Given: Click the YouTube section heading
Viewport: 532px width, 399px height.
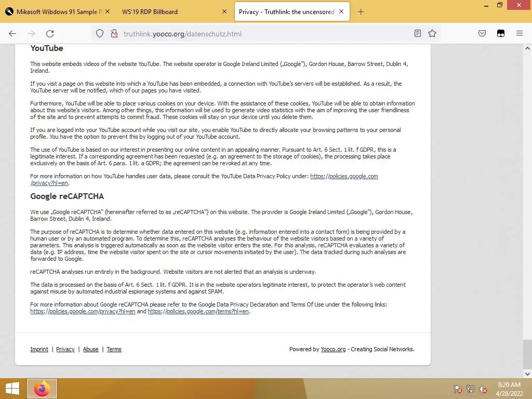Looking at the screenshot, I should click(47, 48).
